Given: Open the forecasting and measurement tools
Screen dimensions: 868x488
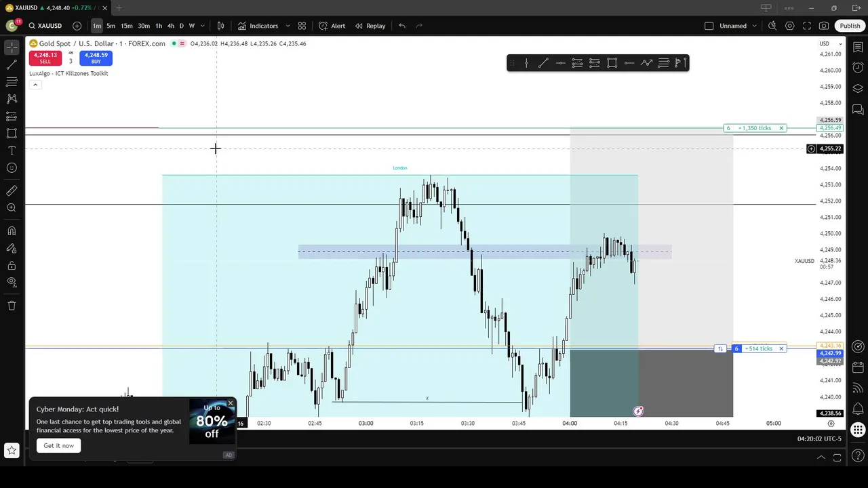Looking at the screenshot, I should pyautogui.click(x=12, y=117).
